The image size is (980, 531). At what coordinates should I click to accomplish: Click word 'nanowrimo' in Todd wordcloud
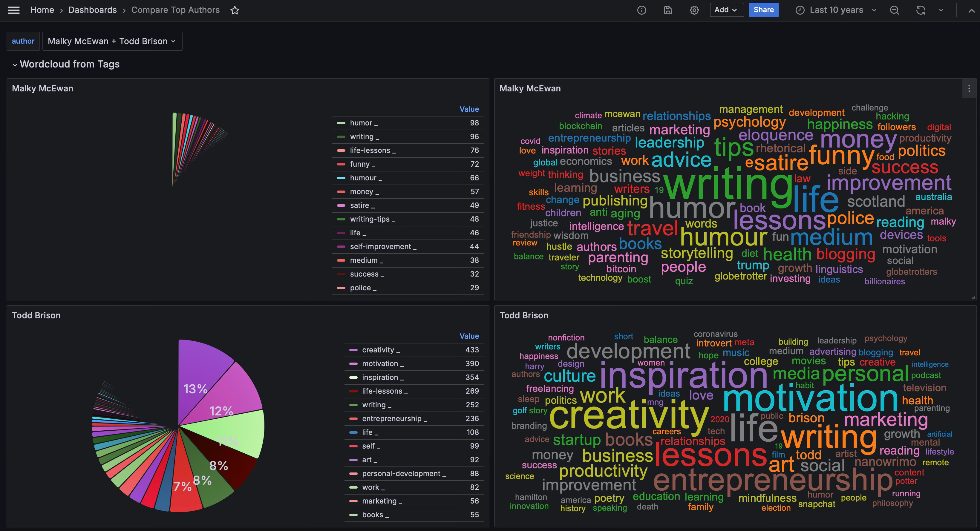point(885,462)
